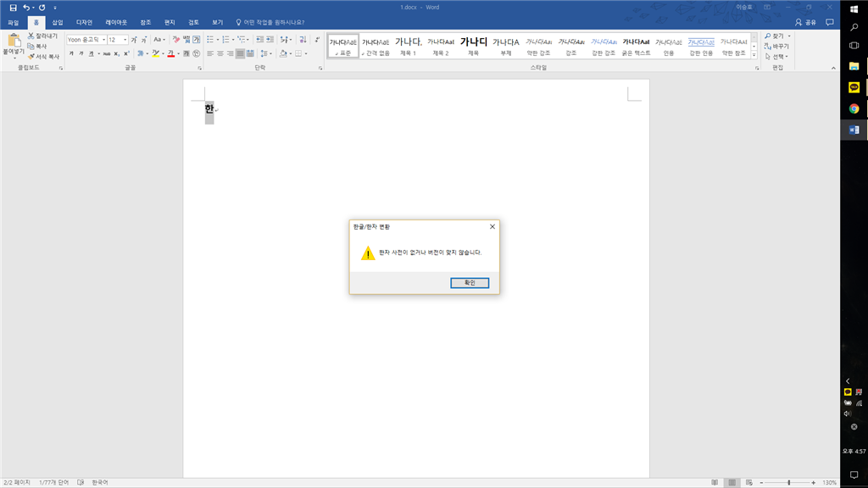Toggle underline formatting
868x488 pixels.
click(92, 53)
